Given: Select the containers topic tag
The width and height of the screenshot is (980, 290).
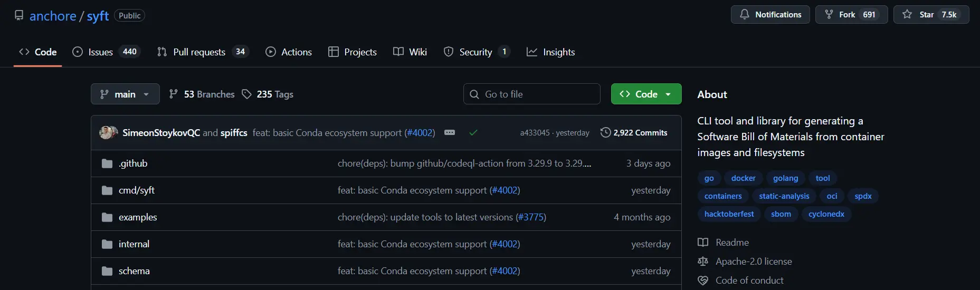Looking at the screenshot, I should [x=723, y=196].
